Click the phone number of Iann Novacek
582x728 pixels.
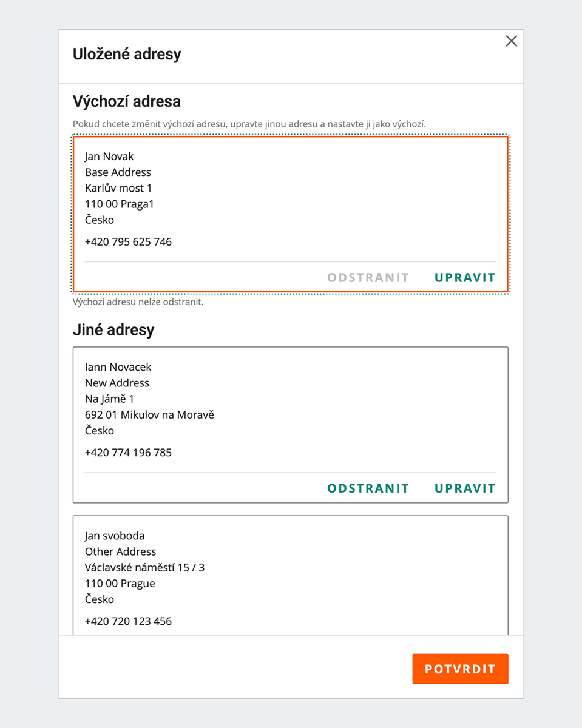tap(128, 452)
